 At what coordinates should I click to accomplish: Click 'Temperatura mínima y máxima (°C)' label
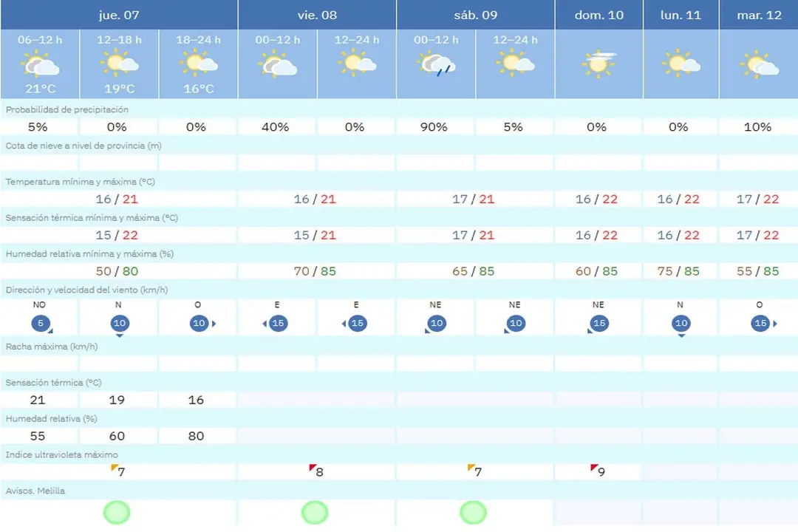click(81, 182)
